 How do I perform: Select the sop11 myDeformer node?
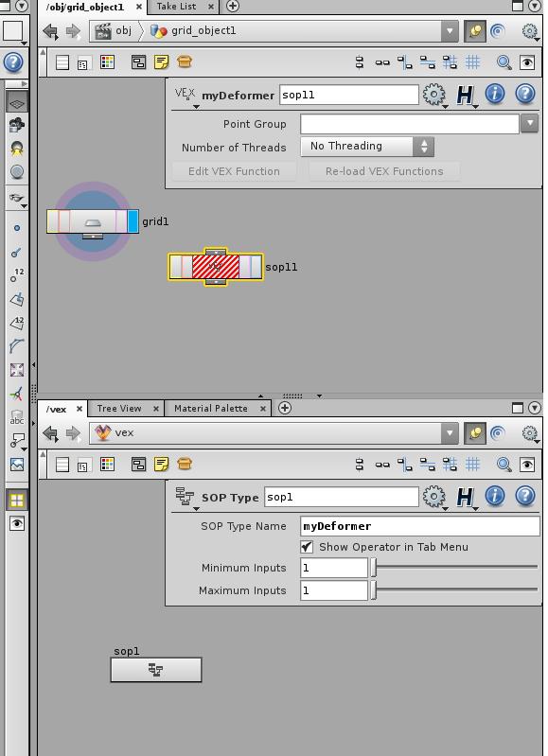(216, 267)
